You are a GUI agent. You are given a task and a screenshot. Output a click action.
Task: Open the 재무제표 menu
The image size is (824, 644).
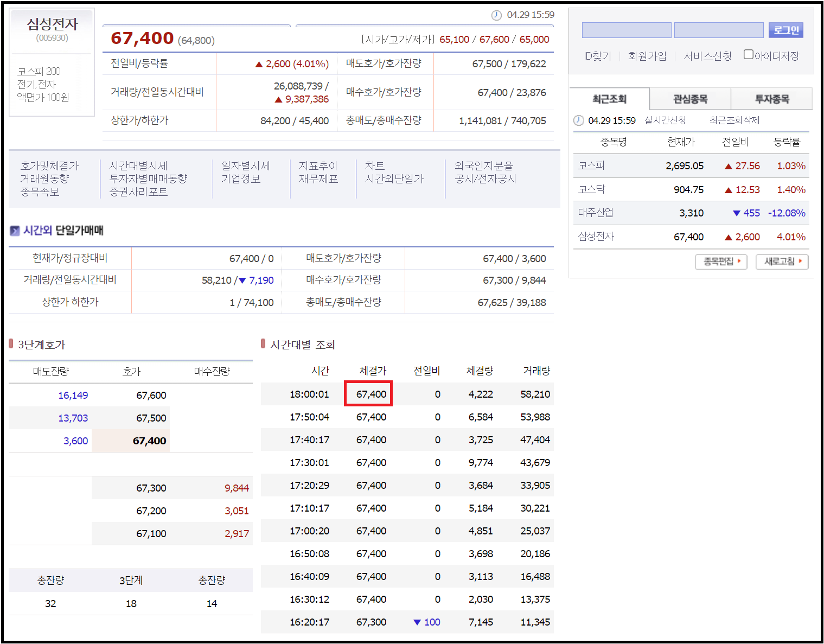(318, 179)
